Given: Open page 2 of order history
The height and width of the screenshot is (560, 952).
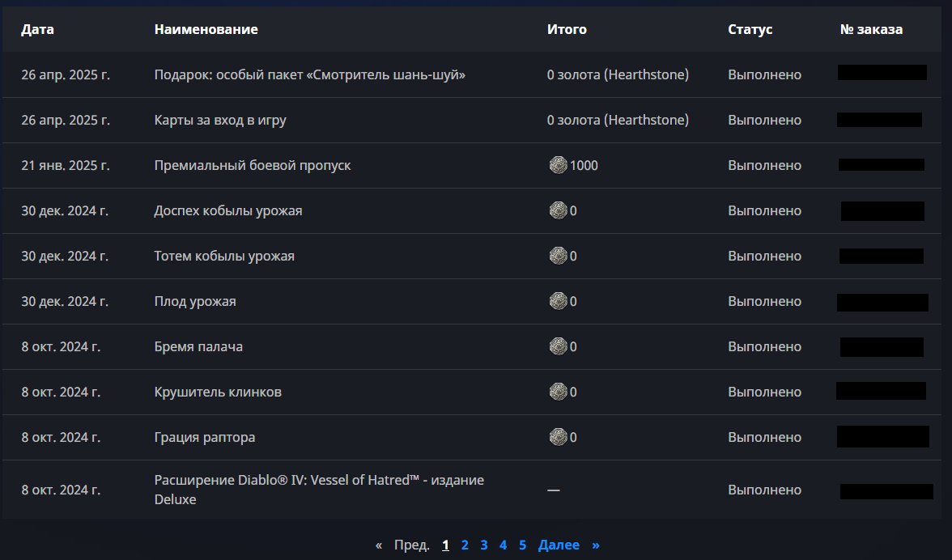Looking at the screenshot, I should (465, 545).
